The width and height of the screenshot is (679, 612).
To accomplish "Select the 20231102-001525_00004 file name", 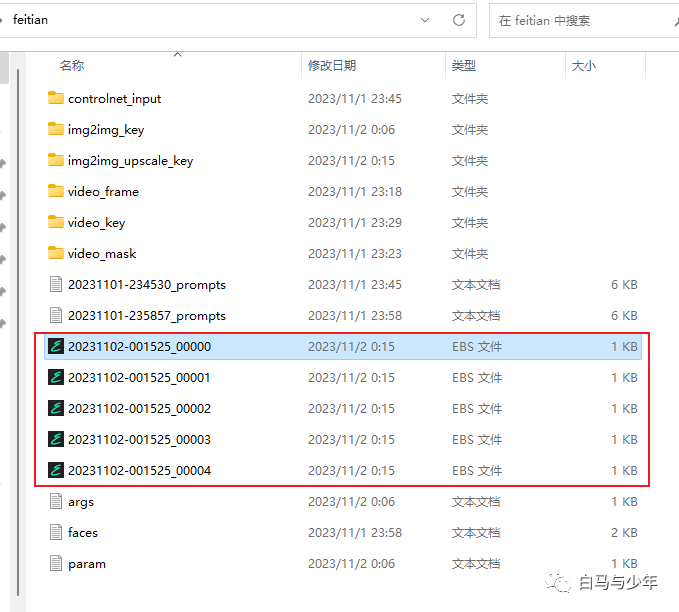I will coord(139,470).
